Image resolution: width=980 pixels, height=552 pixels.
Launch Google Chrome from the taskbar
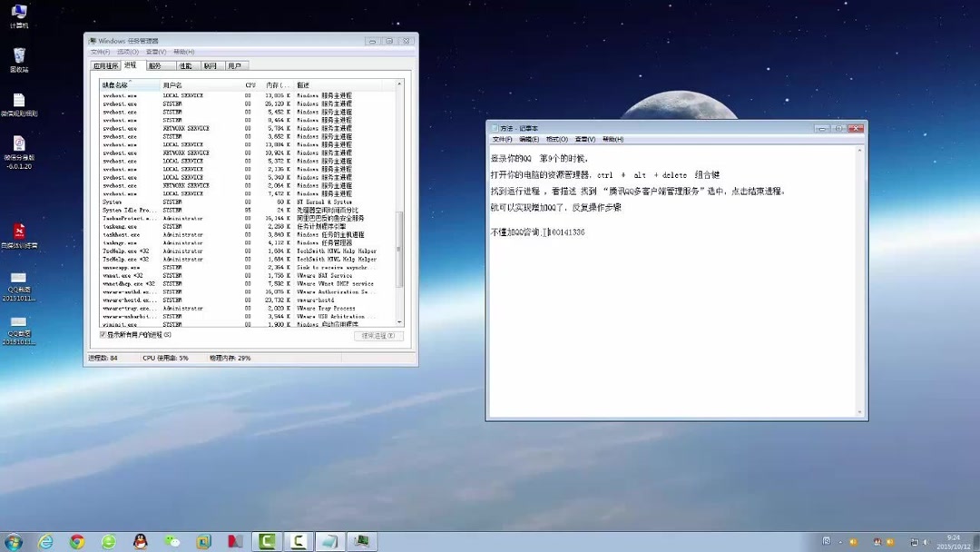pos(77,541)
